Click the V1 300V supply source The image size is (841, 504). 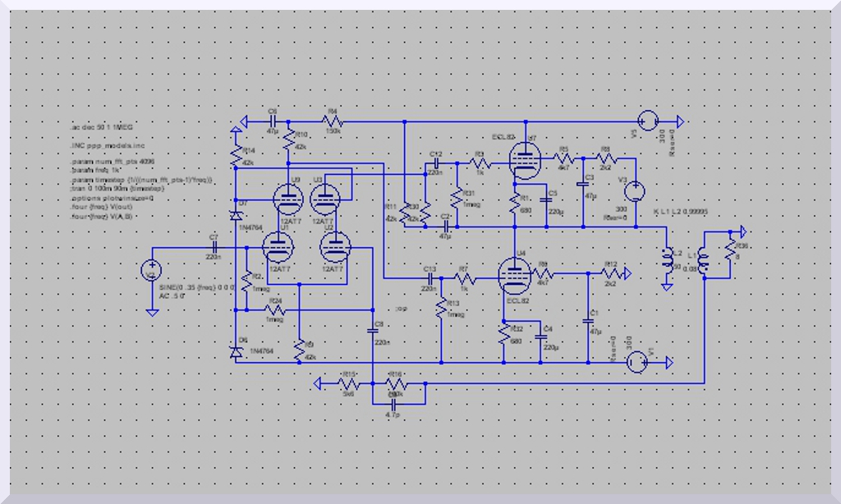click(637, 362)
